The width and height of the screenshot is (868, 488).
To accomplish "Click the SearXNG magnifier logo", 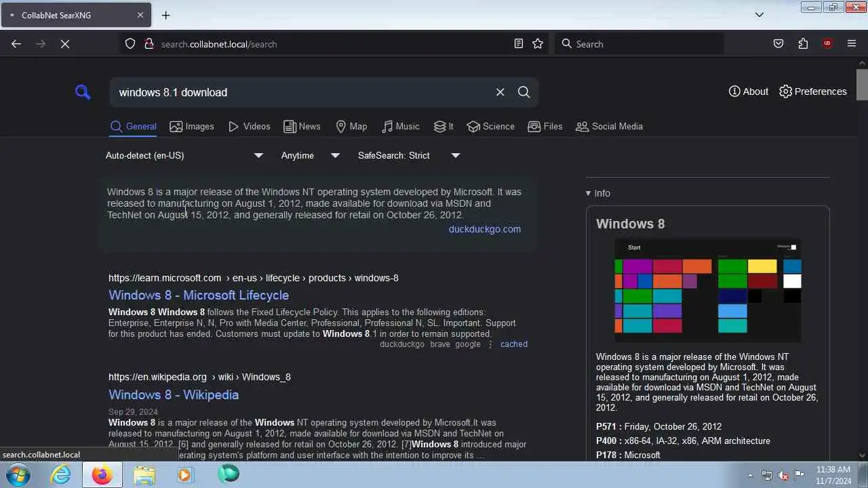I will pos(83,92).
